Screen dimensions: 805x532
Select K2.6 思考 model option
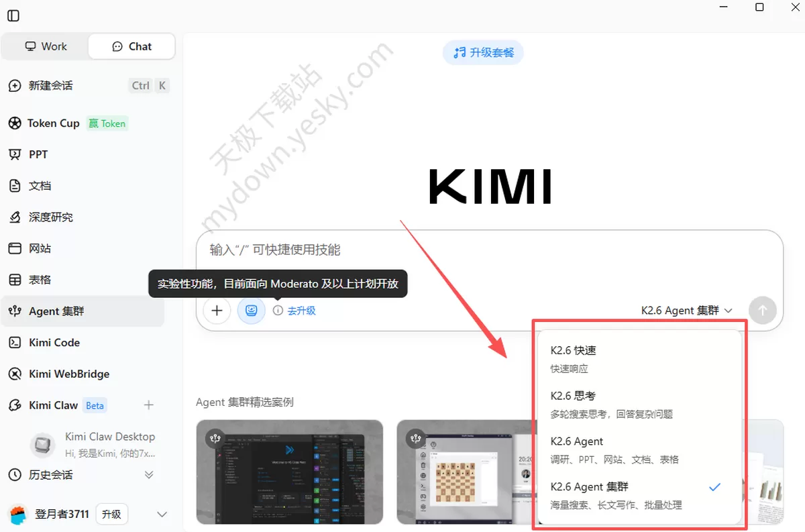point(641,405)
